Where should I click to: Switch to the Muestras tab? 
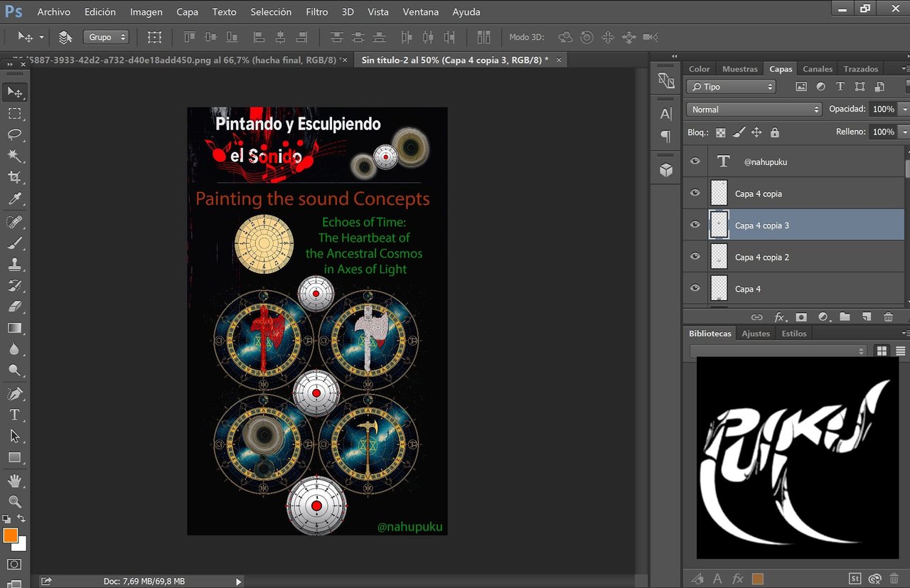click(740, 69)
